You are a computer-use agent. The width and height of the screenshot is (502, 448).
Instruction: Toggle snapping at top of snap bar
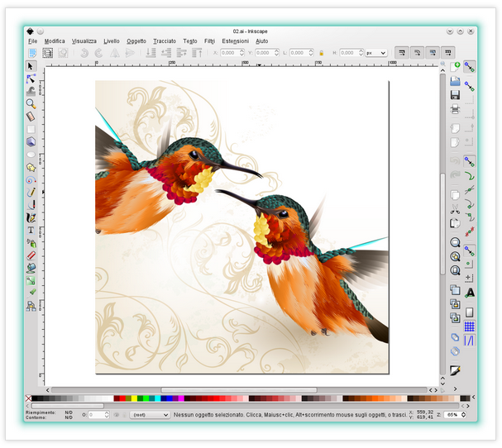(470, 66)
